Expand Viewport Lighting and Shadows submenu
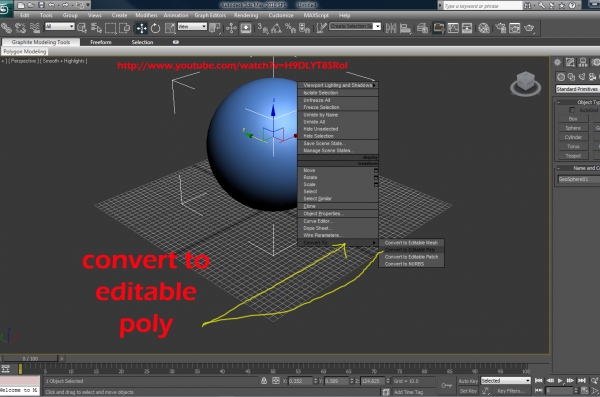 [338, 85]
